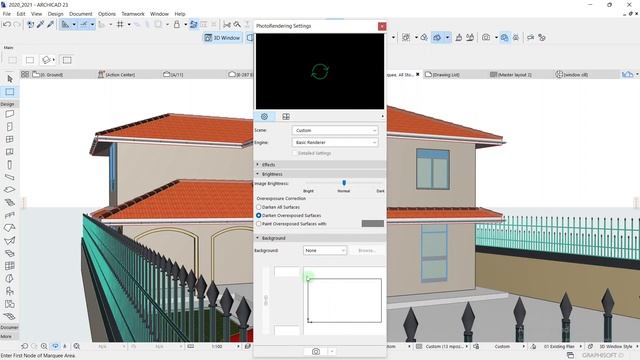Viewport: 640px width, 360px height.
Task: Select the Marquee tool in toolbox
Action: point(10,92)
